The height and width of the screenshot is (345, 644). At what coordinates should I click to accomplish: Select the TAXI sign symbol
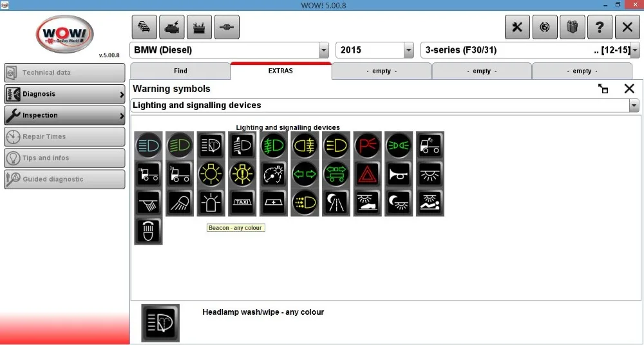click(x=242, y=203)
